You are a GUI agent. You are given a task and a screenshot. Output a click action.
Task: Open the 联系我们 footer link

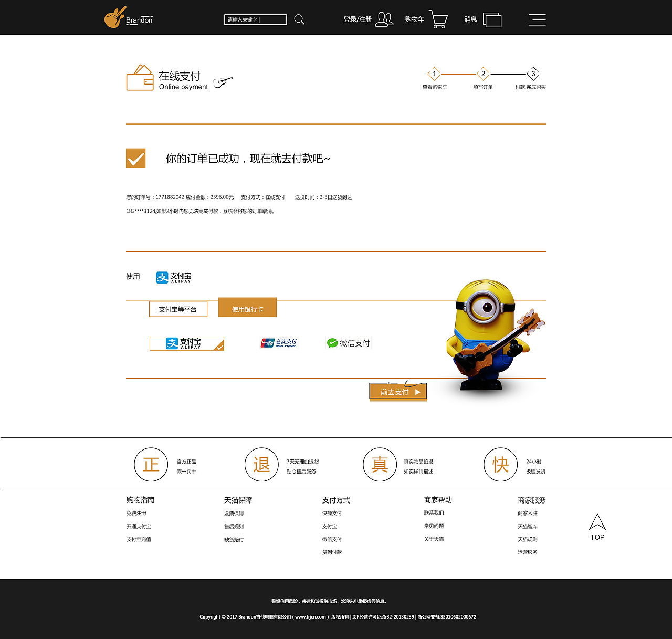tap(434, 512)
